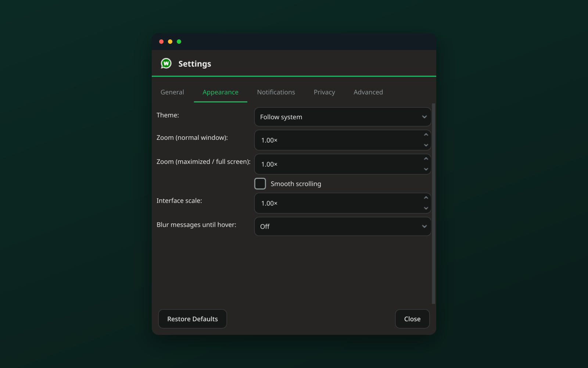Image resolution: width=588 pixels, height=368 pixels.
Task: Click the yellow minimize window button
Action: pyautogui.click(x=170, y=42)
